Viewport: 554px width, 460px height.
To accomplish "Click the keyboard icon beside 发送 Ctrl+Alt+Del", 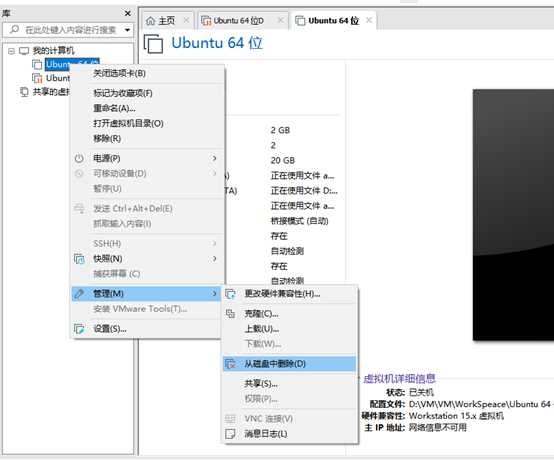I will coord(79,208).
